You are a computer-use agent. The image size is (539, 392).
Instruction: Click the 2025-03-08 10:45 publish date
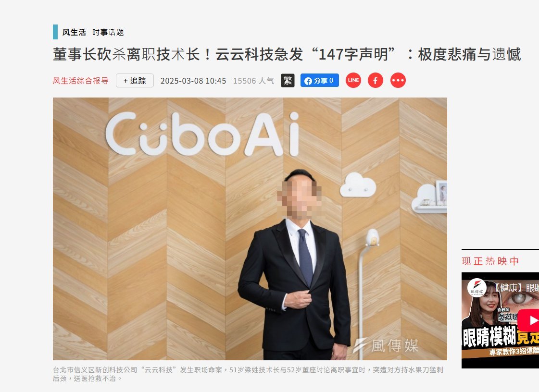(x=193, y=81)
